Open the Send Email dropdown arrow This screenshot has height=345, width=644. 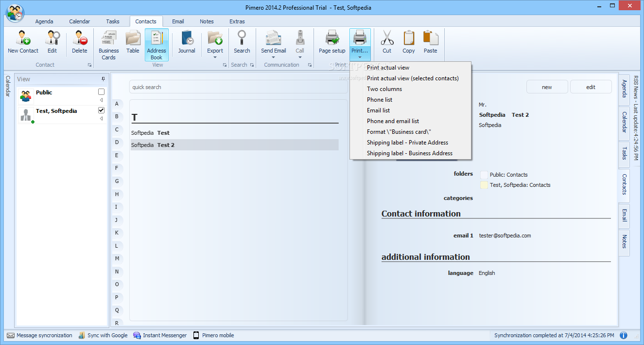click(274, 57)
